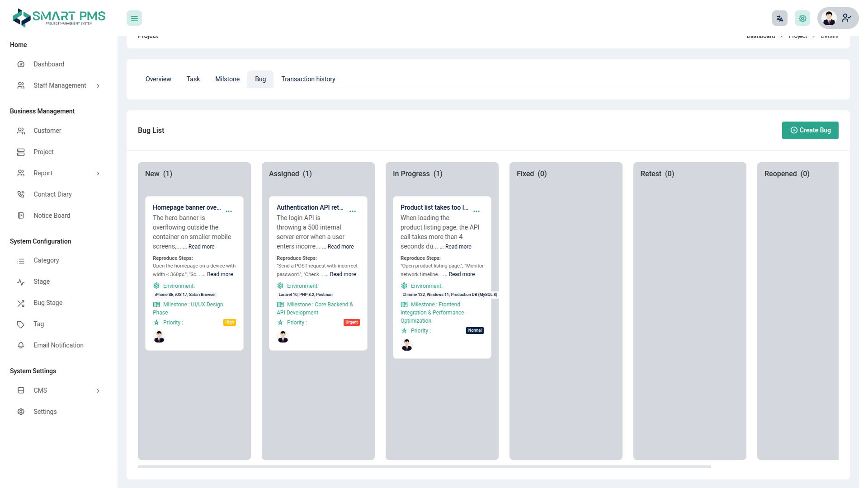The height and width of the screenshot is (488, 868).
Task: Expand the Staff Management submenu
Action: tap(98, 86)
